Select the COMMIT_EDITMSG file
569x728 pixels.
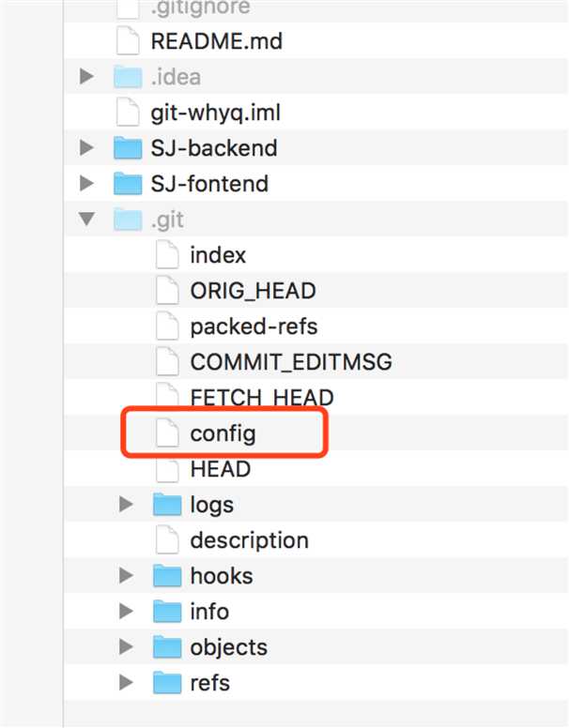pos(290,362)
